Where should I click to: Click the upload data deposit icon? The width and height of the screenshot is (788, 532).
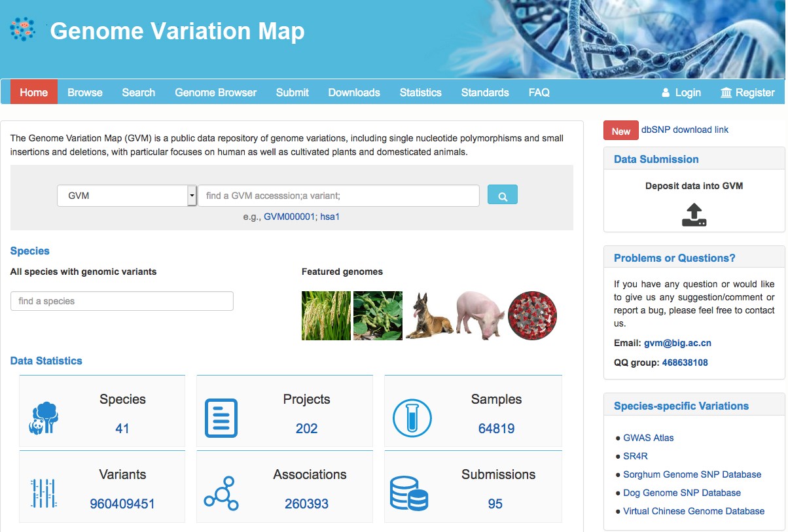pyautogui.click(x=694, y=215)
